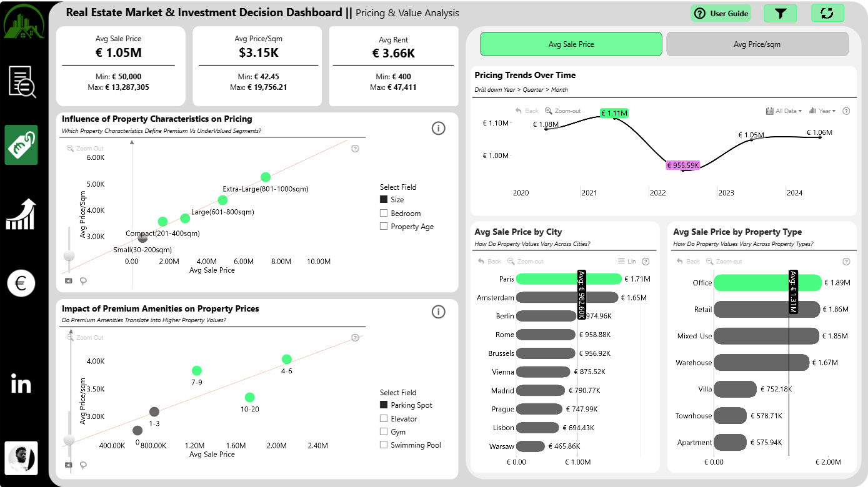Click the filter funnel icon button
The image size is (868, 487).
(781, 13)
